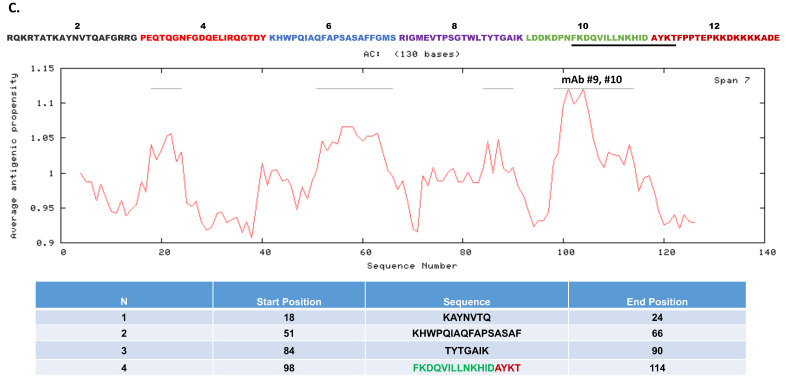Click the 'AC: (130 bases)' chart title
786x381 pixels.
click(x=412, y=53)
